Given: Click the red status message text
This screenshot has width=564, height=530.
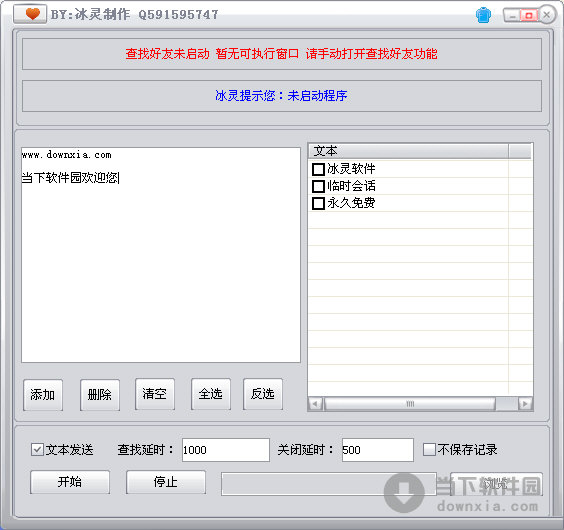Looking at the screenshot, I should (x=281, y=54).
